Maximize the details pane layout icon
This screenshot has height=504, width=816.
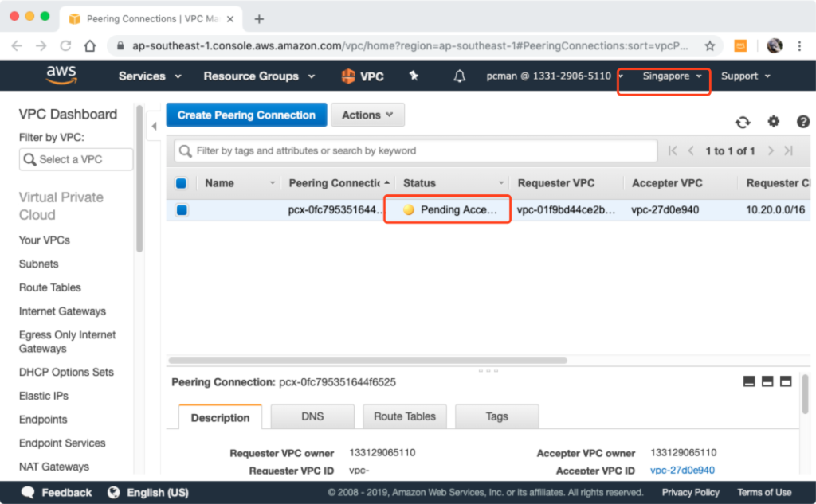tap(785, 381)
